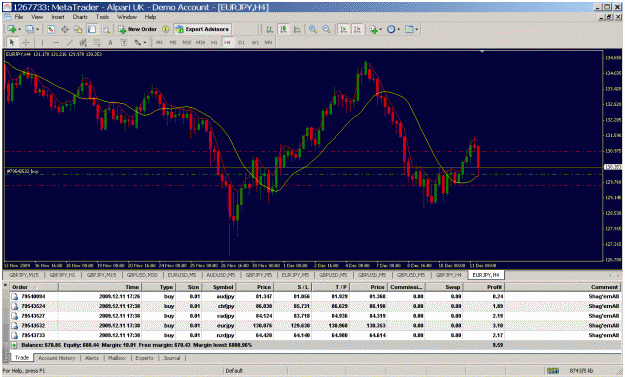Screen dimensions: 625x377
Task: Toggle the Terminal window icon
Action: click(x=92, y=29)
